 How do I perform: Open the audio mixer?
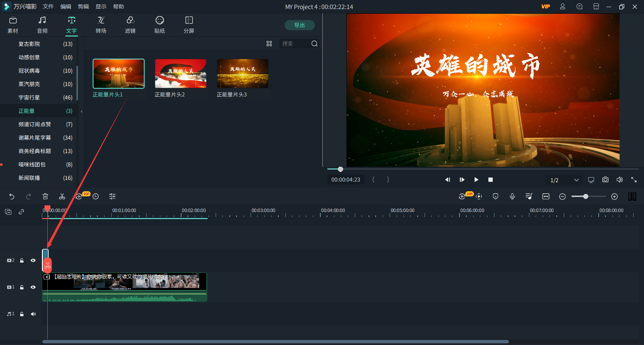529,196
